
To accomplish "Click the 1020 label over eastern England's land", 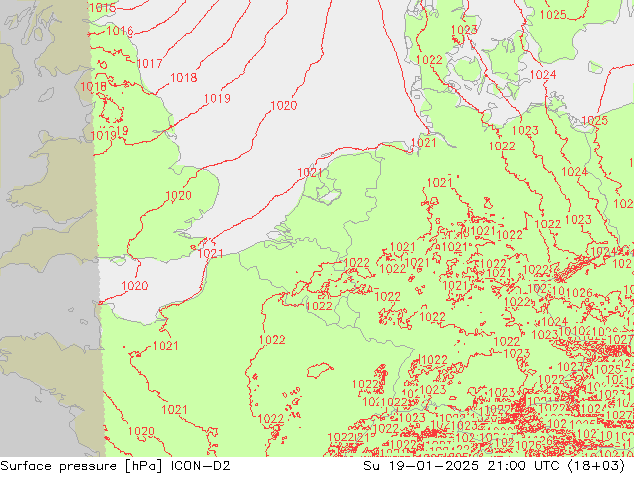I will [178, 196].
